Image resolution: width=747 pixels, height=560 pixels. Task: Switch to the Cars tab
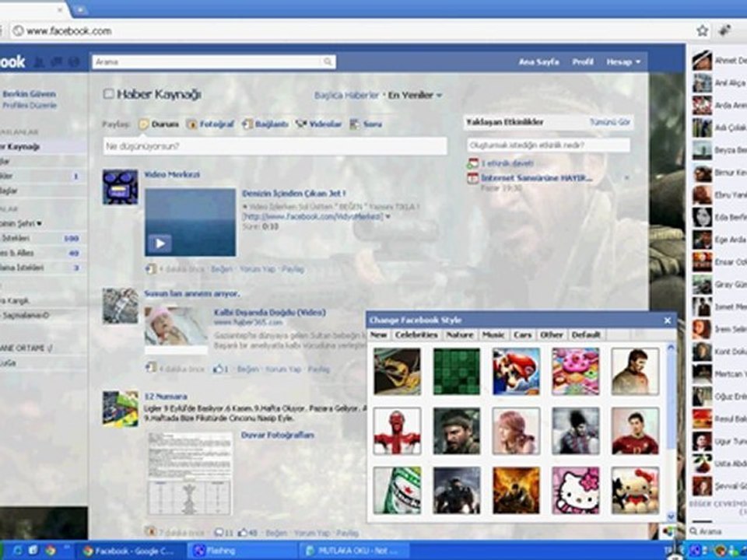coord(523,334)
